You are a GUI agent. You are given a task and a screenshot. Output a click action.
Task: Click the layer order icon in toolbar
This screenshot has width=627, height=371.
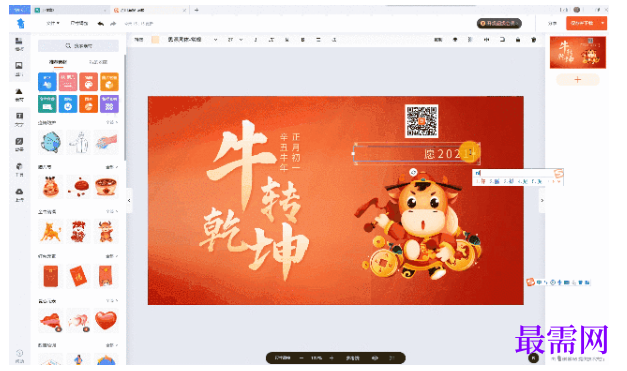(470, 40)
